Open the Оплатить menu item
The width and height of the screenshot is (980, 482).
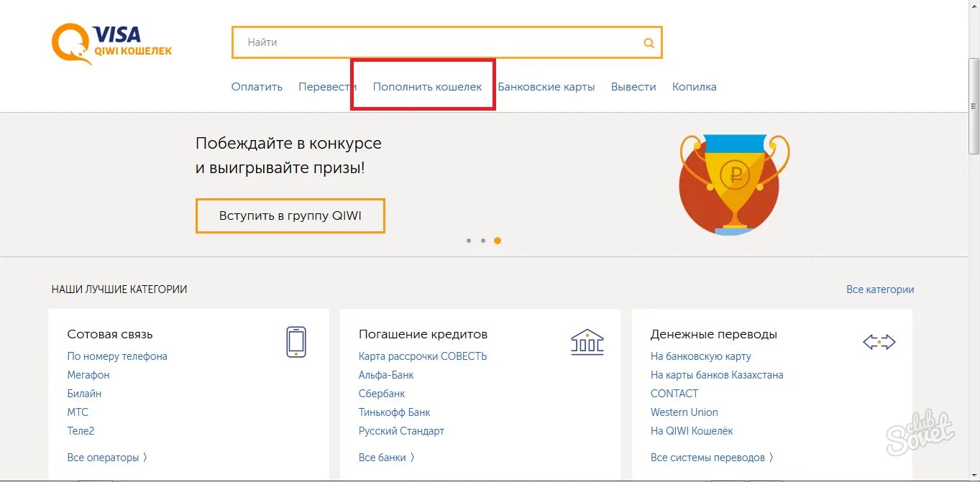click(257, 87)
